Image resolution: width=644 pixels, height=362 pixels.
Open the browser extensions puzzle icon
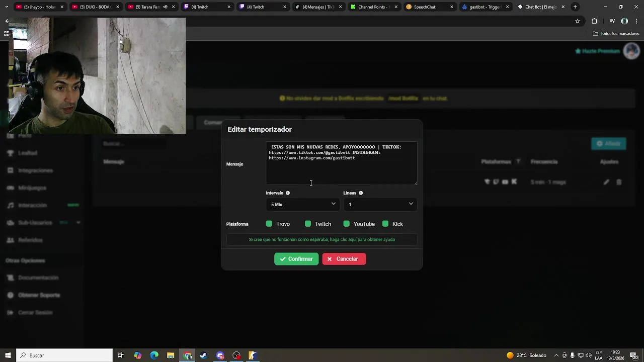tap(594, 21)
